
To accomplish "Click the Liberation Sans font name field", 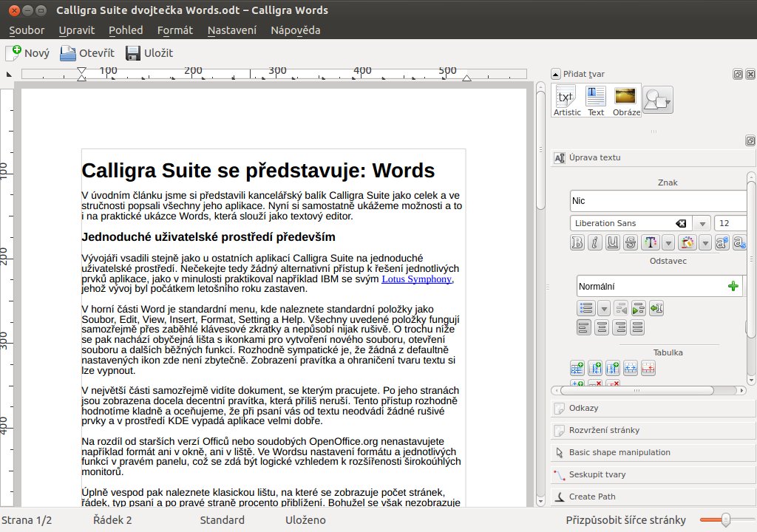I will pyautogui.click(x=631, y=223).
